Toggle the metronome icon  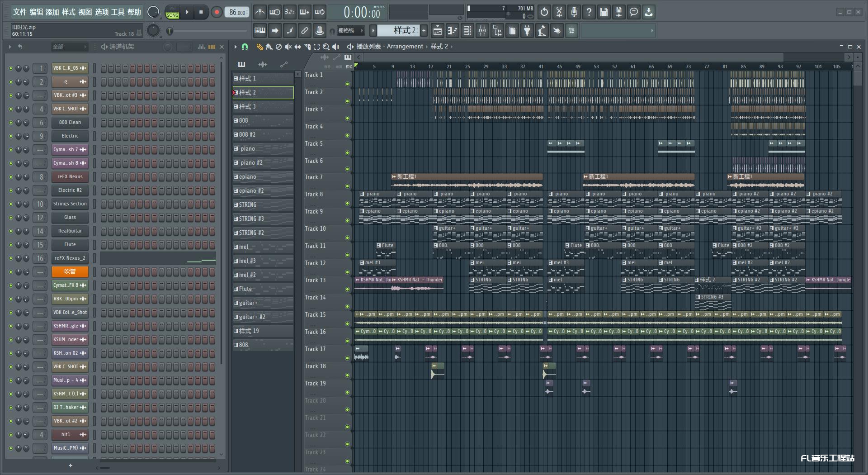pos(259,12)
